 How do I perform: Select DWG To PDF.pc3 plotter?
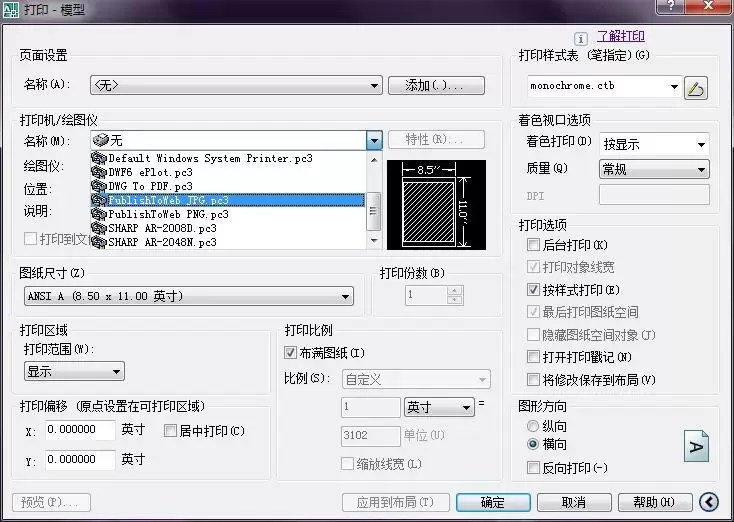click(150, 186)
